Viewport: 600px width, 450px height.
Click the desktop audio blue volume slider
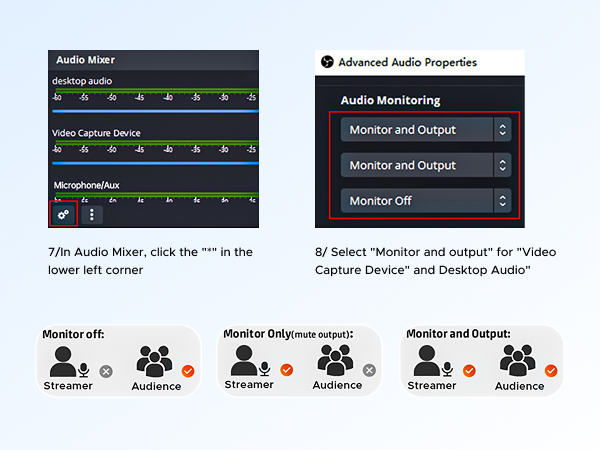click(x=155, y=110)
